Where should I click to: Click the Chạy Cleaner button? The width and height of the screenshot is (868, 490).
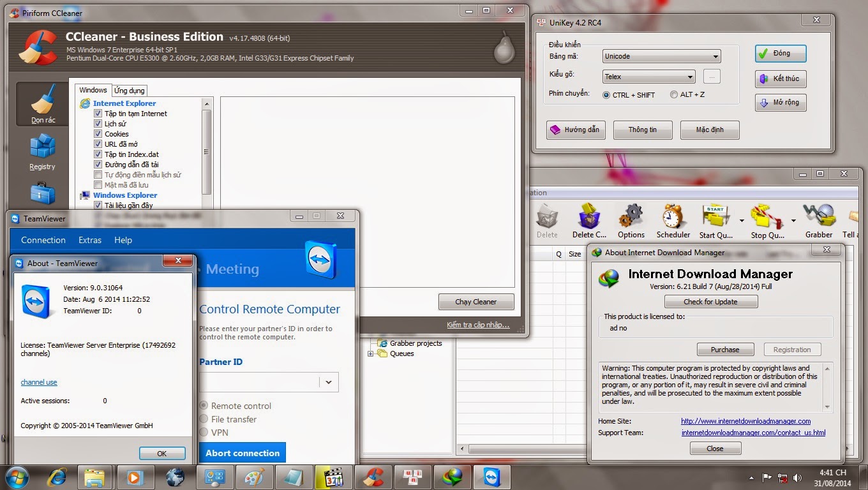click(x=475, y=302)
